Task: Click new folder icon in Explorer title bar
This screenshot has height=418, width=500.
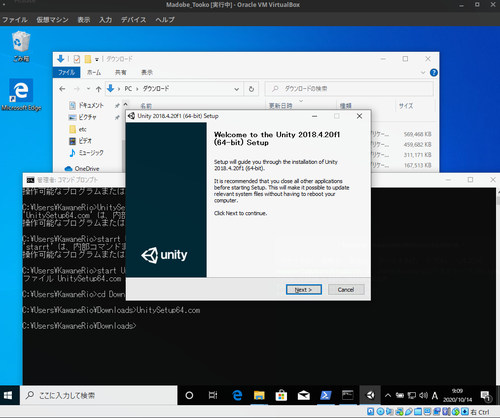Action: pyautogui.click(x=88, y=59)
